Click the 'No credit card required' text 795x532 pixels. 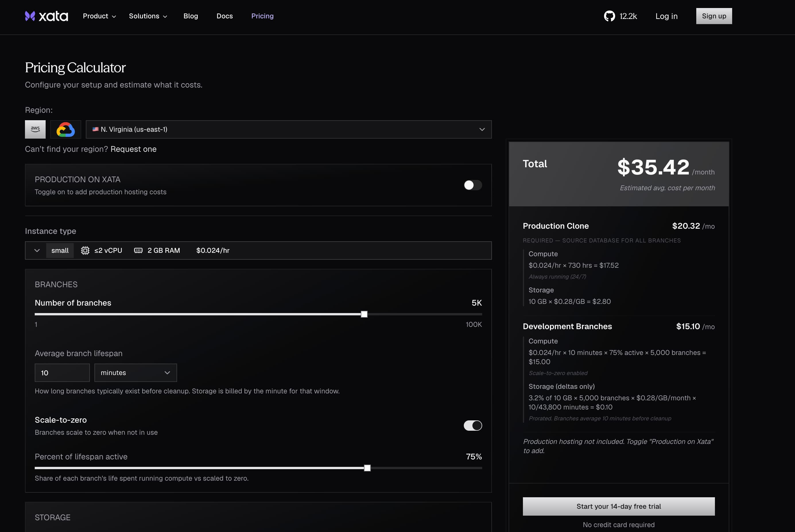tap(618, 525)
